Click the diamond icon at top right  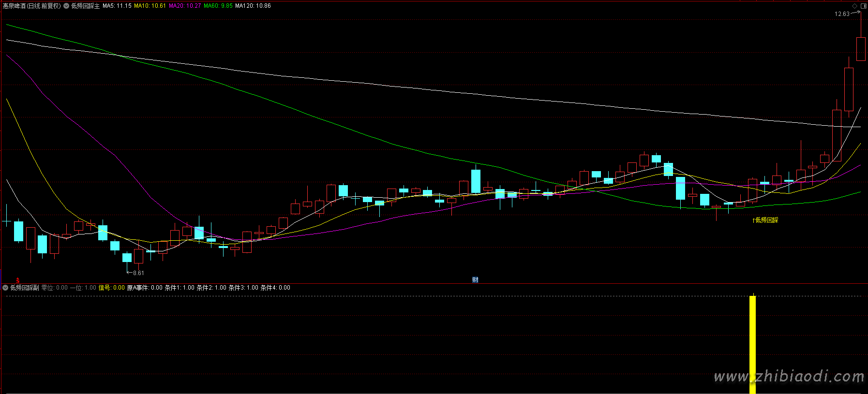coord(854,6)
